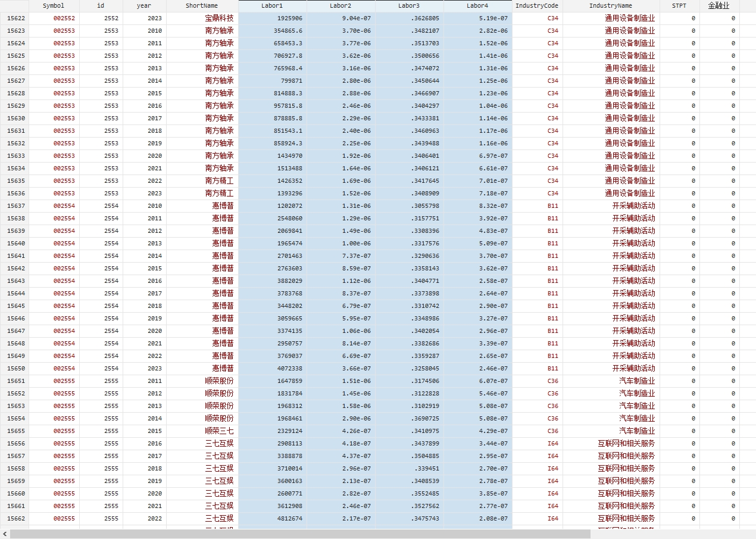Select the STPT column header

[679, 5]
